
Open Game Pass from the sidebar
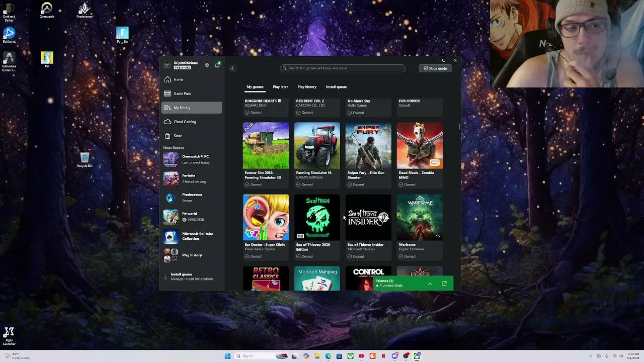pos(192,94)
